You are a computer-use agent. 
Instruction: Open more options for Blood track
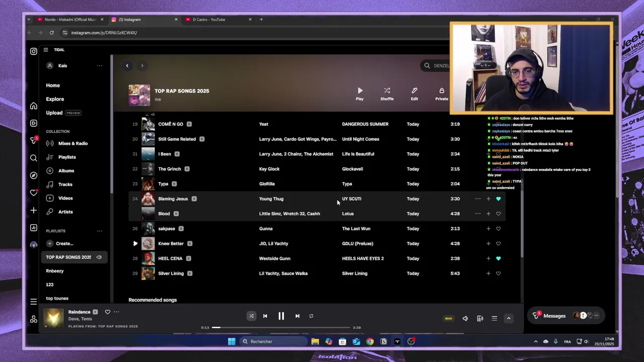pos(478,214)
